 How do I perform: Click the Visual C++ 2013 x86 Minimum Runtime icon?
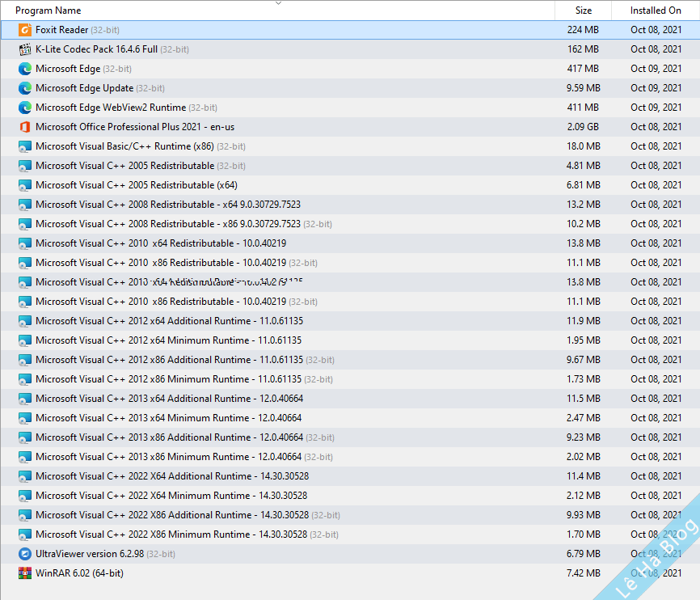[x=25, y=457]
